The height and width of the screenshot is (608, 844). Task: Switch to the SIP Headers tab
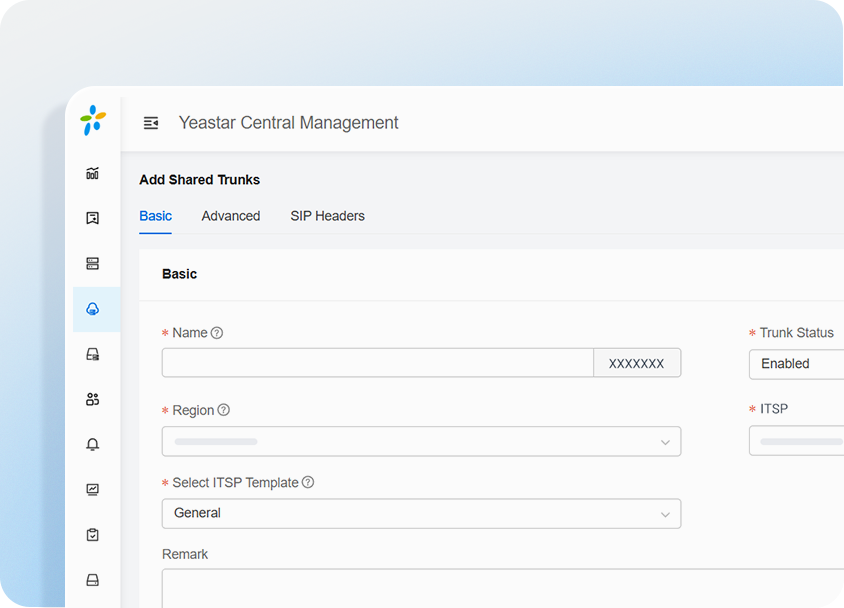327,216
